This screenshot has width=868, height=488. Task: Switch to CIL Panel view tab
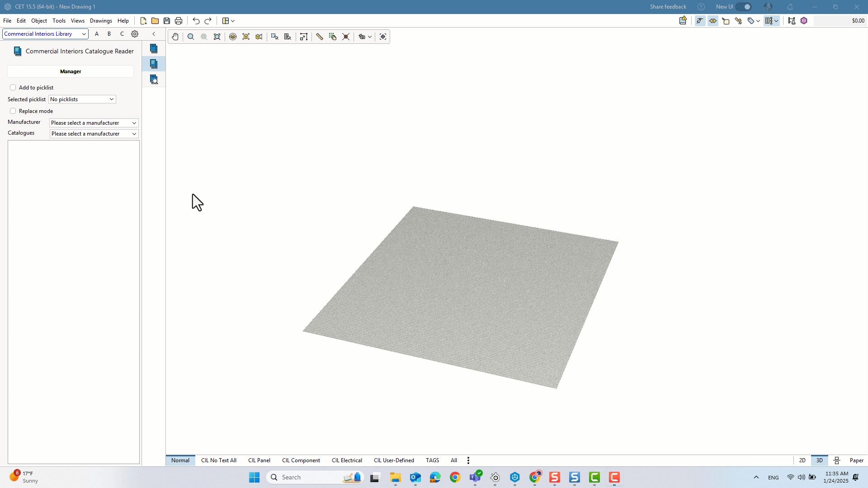pyautogui.click(x=259, y=460)
